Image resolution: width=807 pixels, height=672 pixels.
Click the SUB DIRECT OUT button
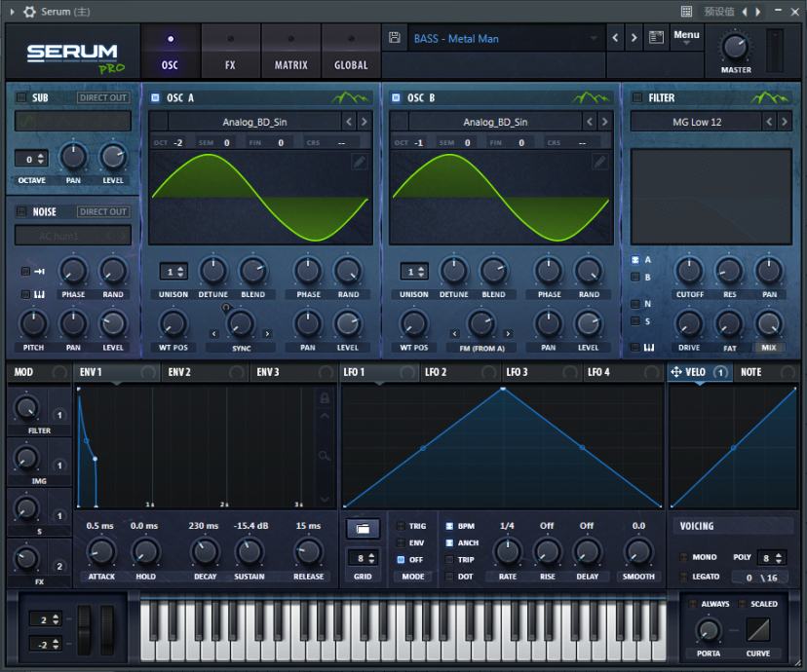click(x=103, y=97)
